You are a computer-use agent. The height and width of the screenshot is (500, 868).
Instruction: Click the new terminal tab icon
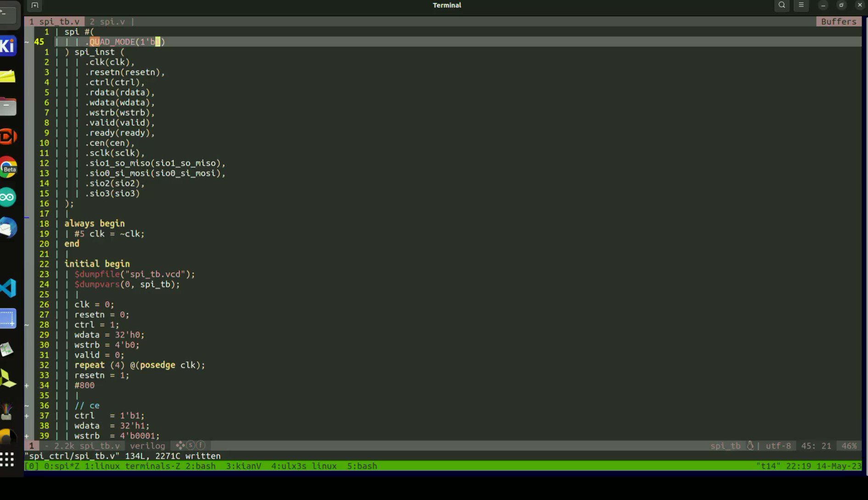[x=35, y=5]
